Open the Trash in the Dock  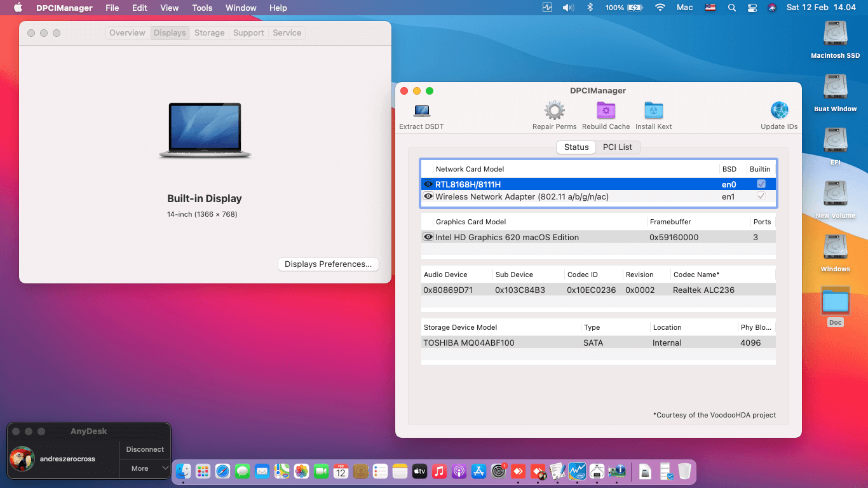point(684,471)
